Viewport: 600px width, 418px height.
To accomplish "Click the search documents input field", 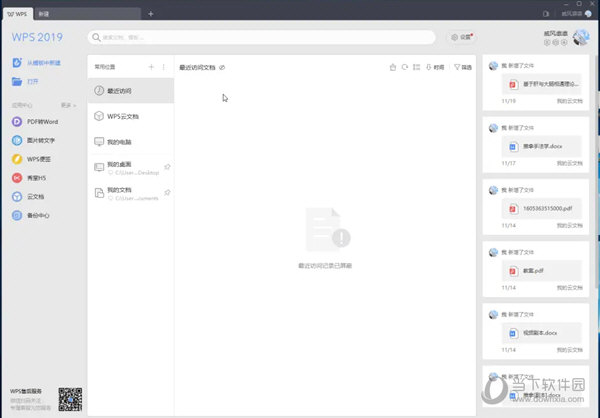I will point(262,37).
